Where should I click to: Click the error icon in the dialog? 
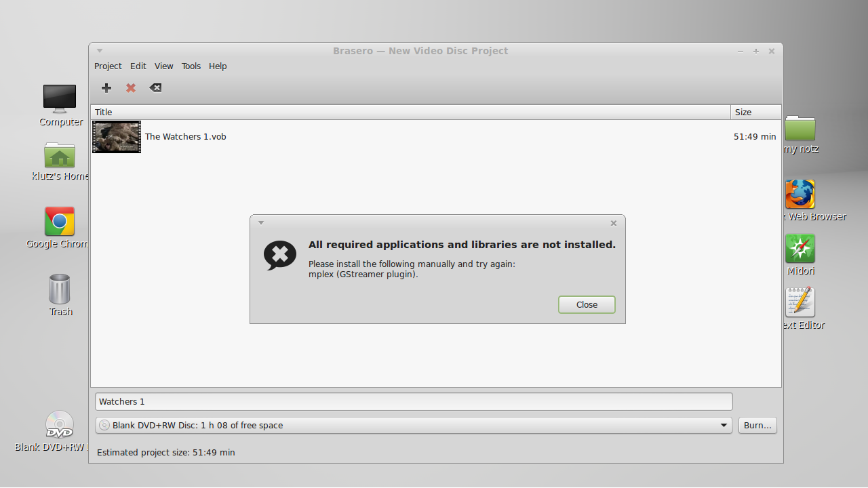[x=280, y=256]
